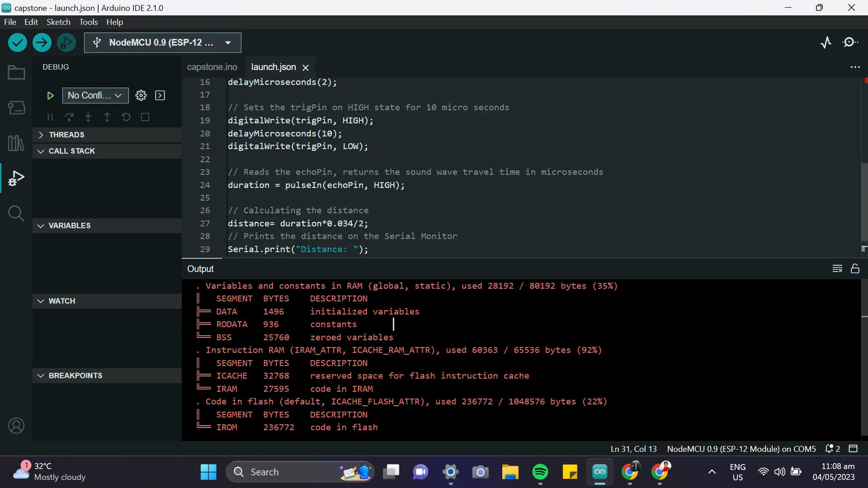Toggle the bottom panel from status bar

pos(853,449)
